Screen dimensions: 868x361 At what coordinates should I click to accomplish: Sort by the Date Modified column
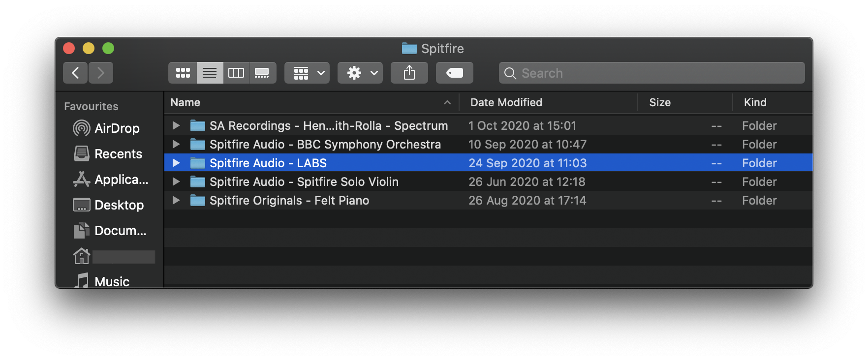coord(548,102)
